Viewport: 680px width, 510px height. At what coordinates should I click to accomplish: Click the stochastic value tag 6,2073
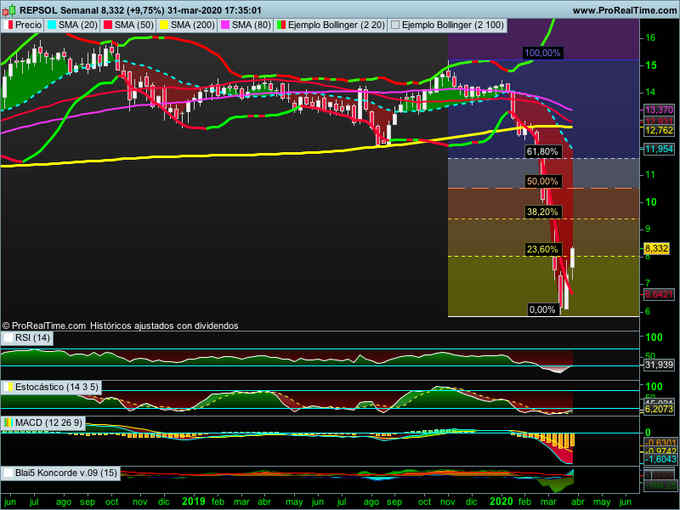(659, 409)
